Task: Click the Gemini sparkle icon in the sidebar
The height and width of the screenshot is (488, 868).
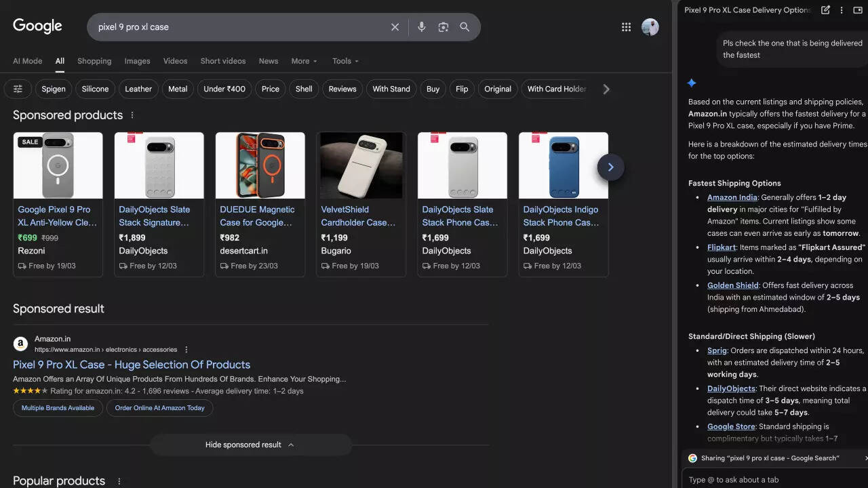Action: point(692,83)
